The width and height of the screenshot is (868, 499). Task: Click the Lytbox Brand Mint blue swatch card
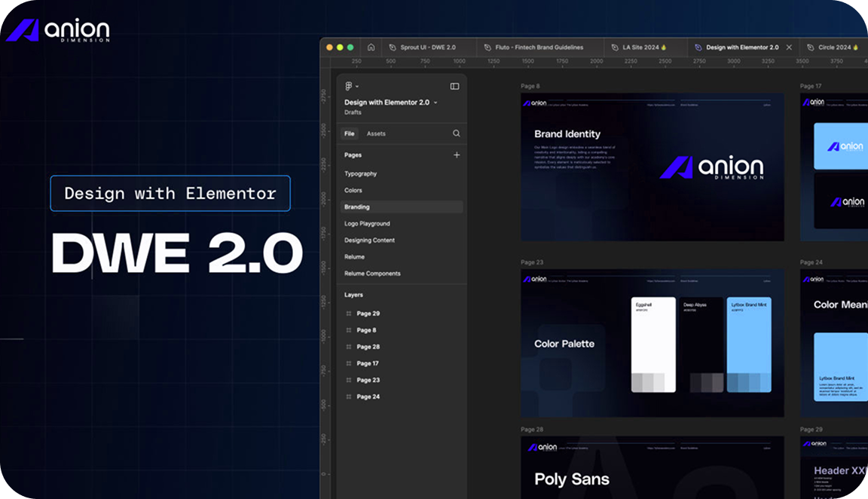coord(749,344)
